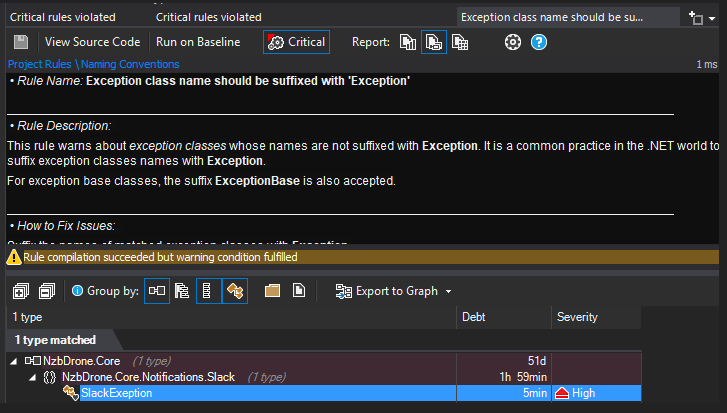Click the SlackExeption class icon
The height and width of the screenshot is (413, 727).
click(x=70, y=393)
